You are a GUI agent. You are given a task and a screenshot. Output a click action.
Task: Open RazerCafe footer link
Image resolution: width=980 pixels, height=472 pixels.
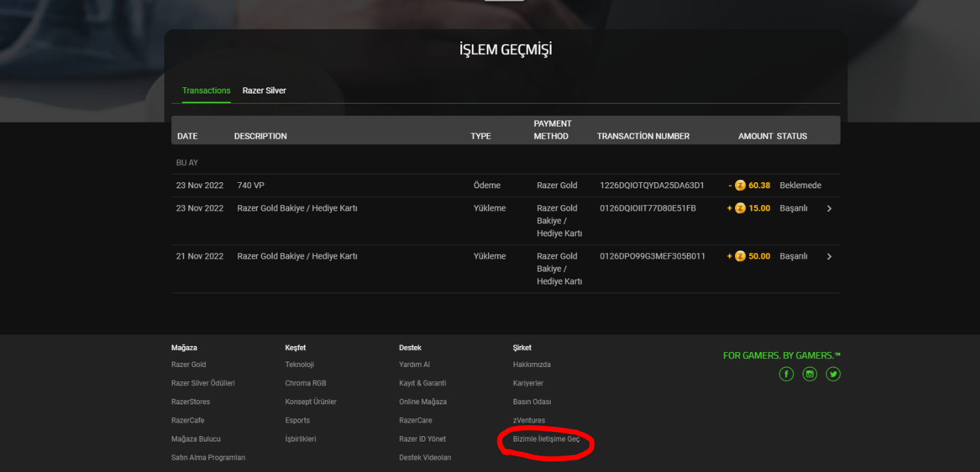[187, 421]
